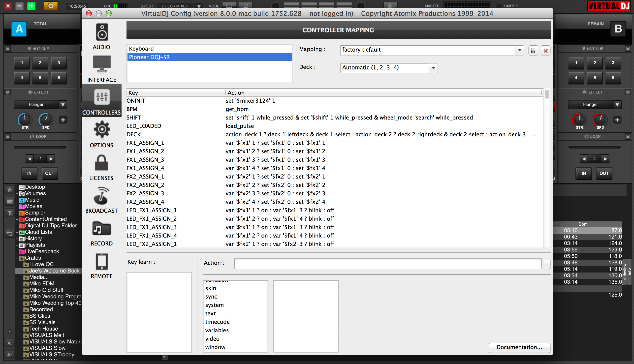Click the Documentation button
The height and width of the screenshot is (364, 634).
pyautogui.click(x=519, y=347)
